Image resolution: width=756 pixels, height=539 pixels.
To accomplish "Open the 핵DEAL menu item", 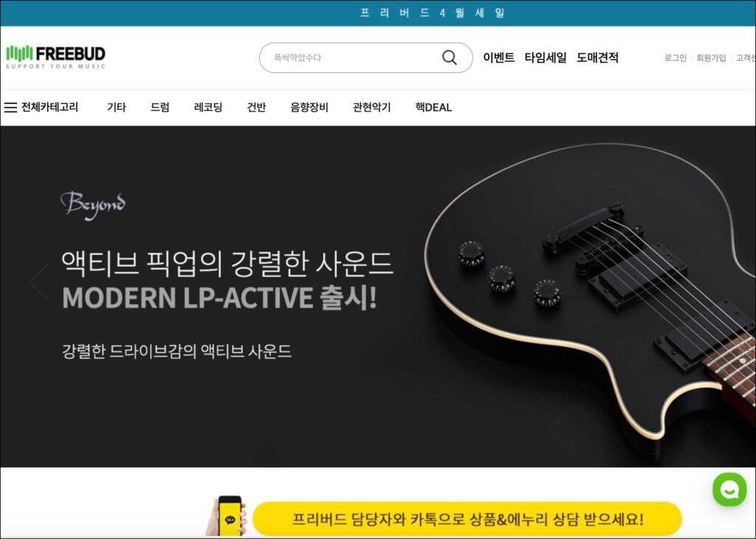I will [x=433, y=107].
